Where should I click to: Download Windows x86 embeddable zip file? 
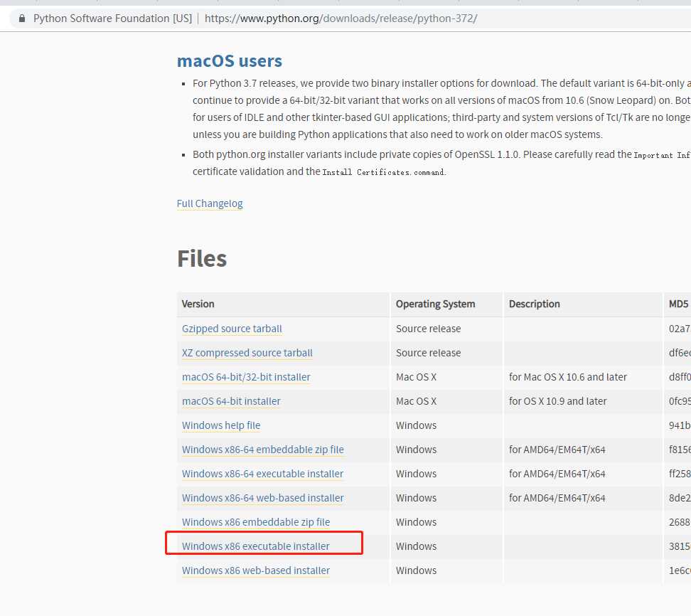point(256,523)
